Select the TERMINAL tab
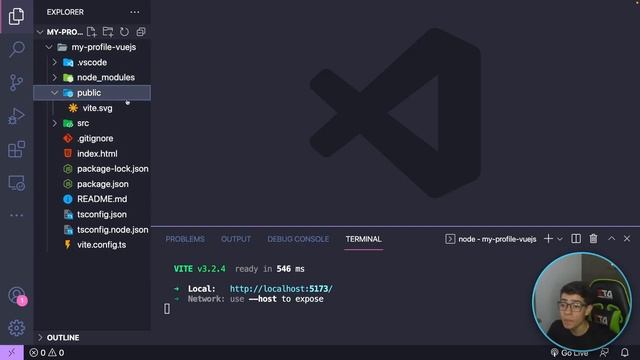The height and width of the screenshot is (360, 640). (x=364, y=239)
